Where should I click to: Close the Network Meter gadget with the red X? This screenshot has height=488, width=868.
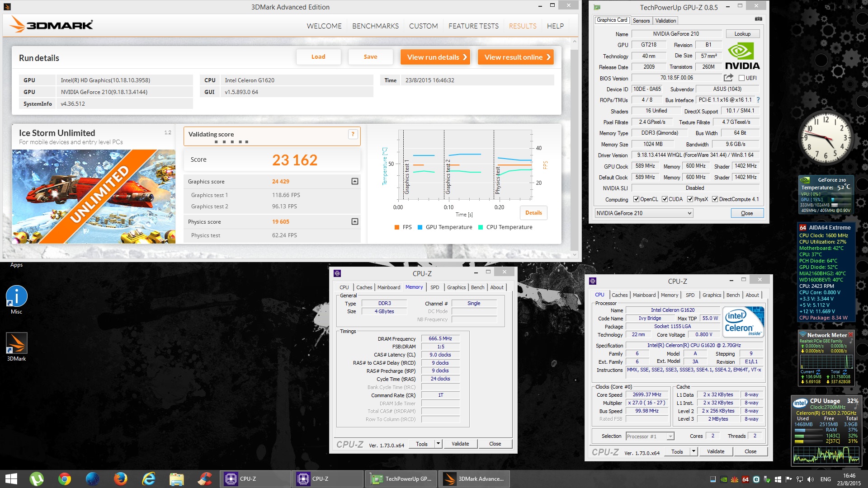click(850, 335)
